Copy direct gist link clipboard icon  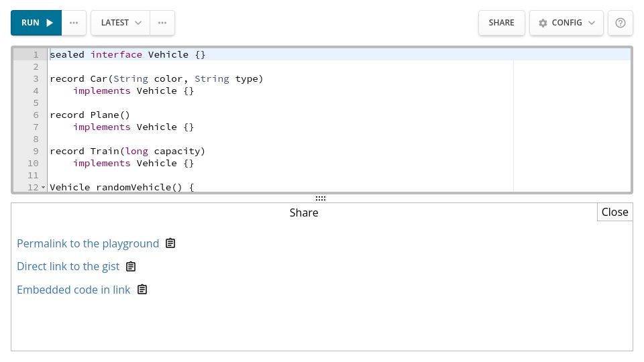[x=131, y=266]
